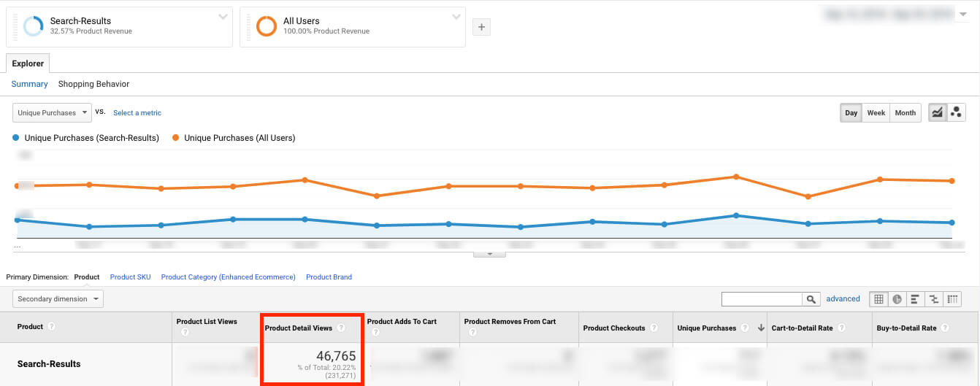Screen dimensions: 980x386
Task: Open the Secondary dimension dropdown
Action: pyautogui.click(x=58, y=299)
